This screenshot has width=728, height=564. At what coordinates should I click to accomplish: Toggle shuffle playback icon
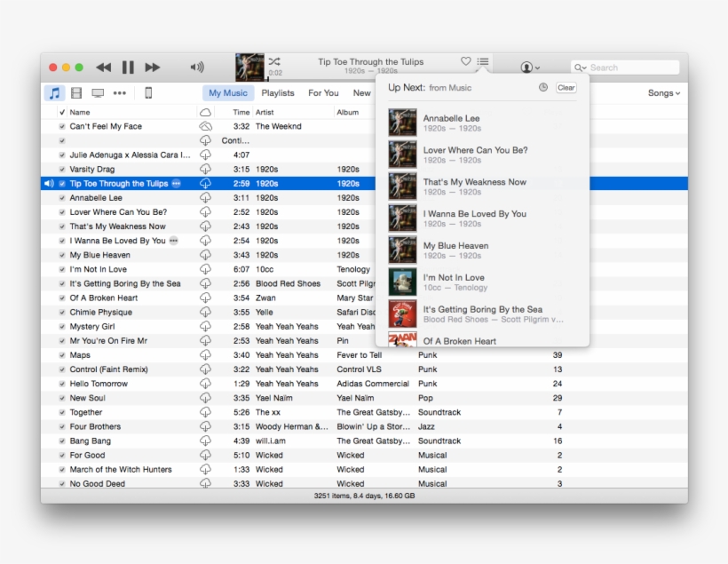coord(274,61)
